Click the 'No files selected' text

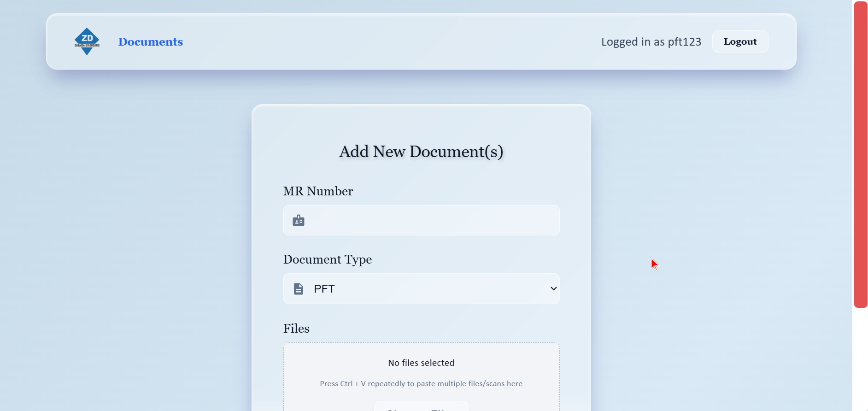(x=421, y=363)
